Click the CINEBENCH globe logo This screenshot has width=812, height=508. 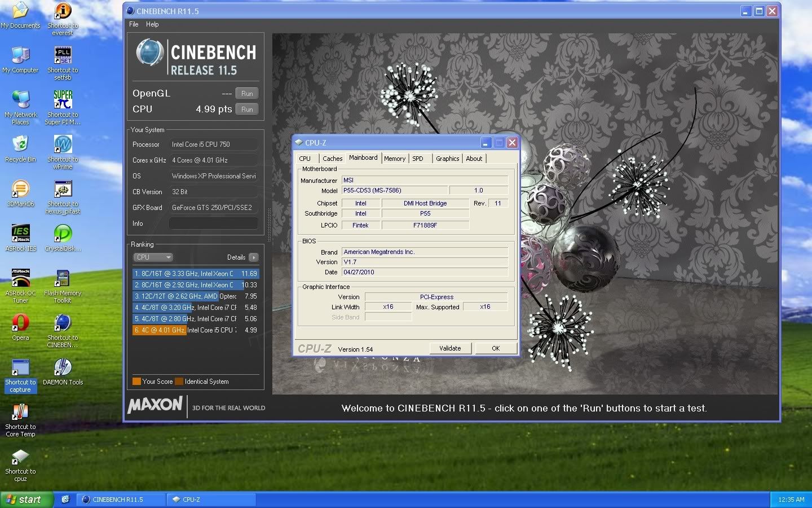tap(150, 52)
